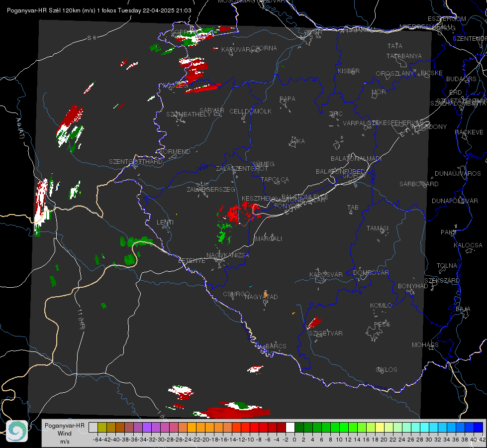Viewport: 487px width, 448px height.
Task: Click the PAPA city label
Action: click(288, 99)
